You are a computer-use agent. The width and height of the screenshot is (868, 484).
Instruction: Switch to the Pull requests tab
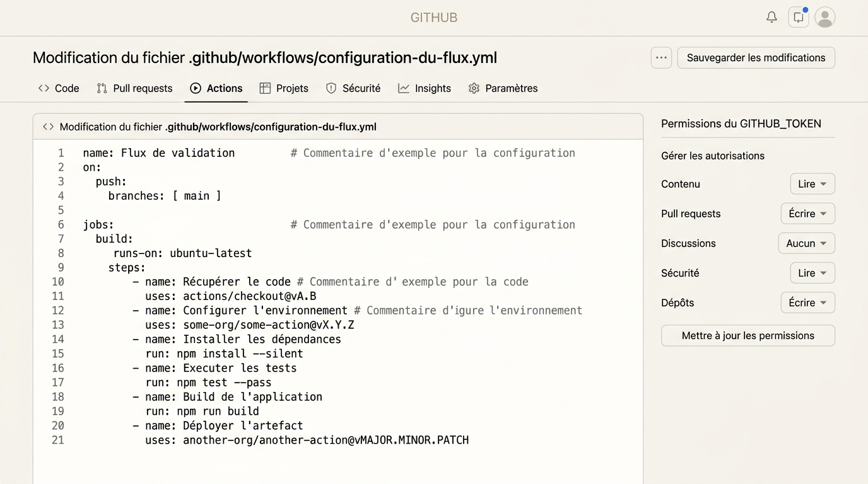point(134,88)
